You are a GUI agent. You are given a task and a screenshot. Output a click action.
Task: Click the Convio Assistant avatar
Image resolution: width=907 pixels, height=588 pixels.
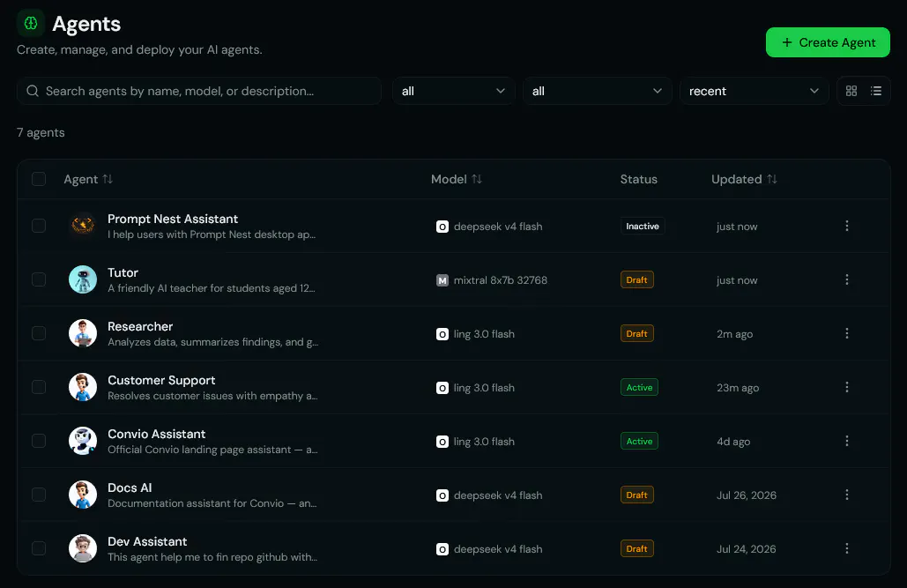pyautogui.click(x=83, y=441)
